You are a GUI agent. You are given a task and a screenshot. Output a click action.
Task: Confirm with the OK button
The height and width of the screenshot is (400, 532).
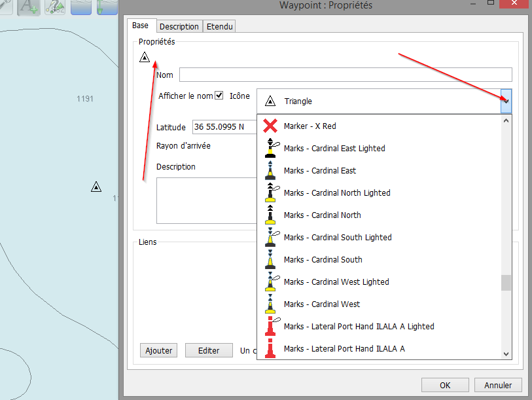click(x=445, y=385)
